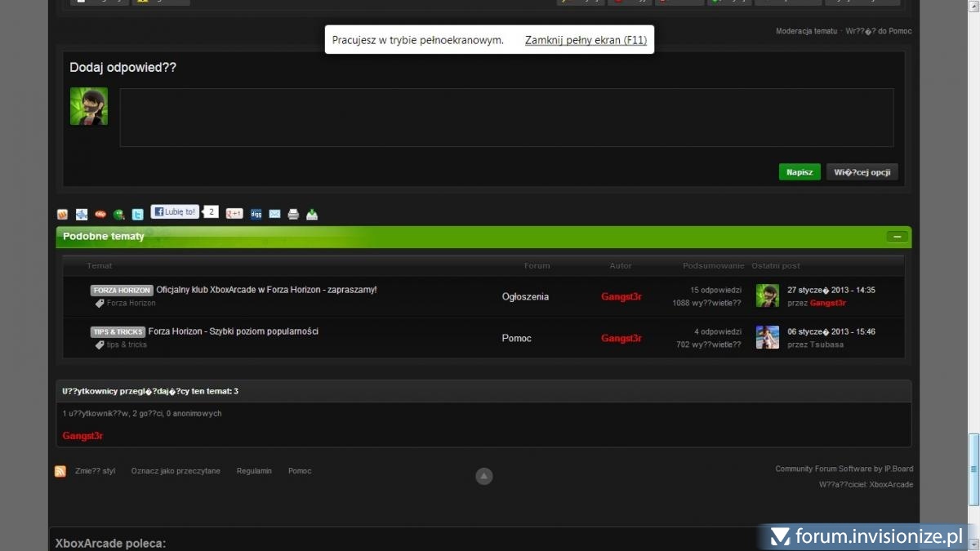Jump to top with round arrow icon
The width and height of the screenshot is (980, 551).
pos(484,476)
